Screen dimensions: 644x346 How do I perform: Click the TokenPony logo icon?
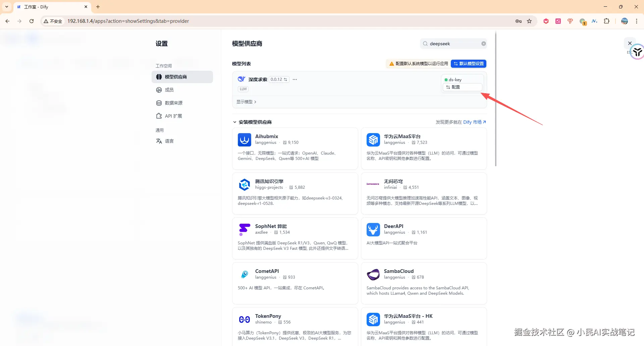(245, 320)
